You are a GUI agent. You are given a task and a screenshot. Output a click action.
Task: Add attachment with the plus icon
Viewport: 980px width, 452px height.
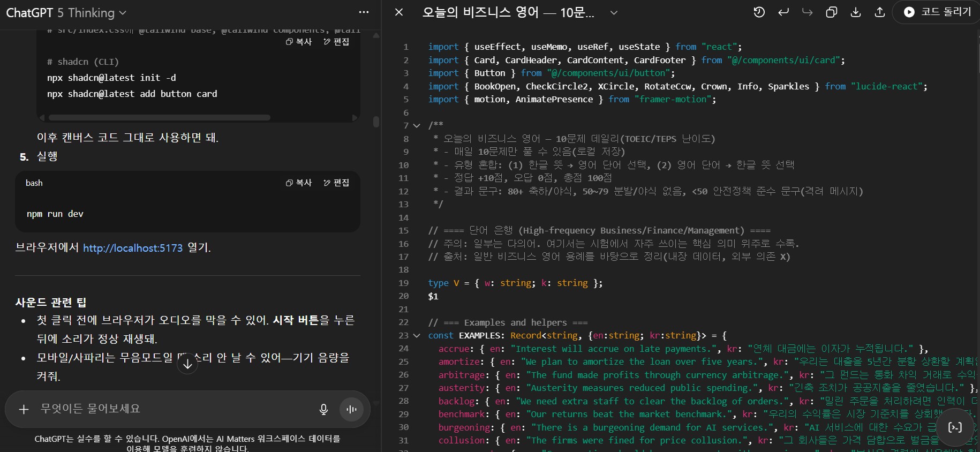(x=24, y=409)
